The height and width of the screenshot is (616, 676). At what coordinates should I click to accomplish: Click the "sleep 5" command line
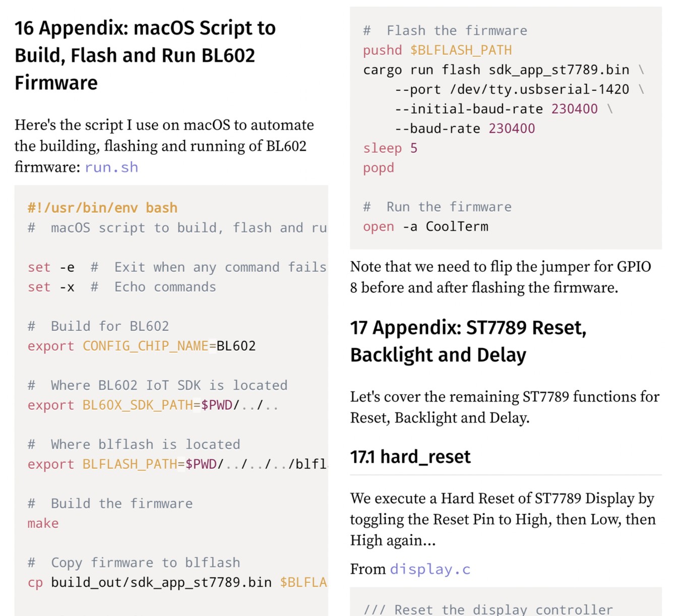pos(390,148)
